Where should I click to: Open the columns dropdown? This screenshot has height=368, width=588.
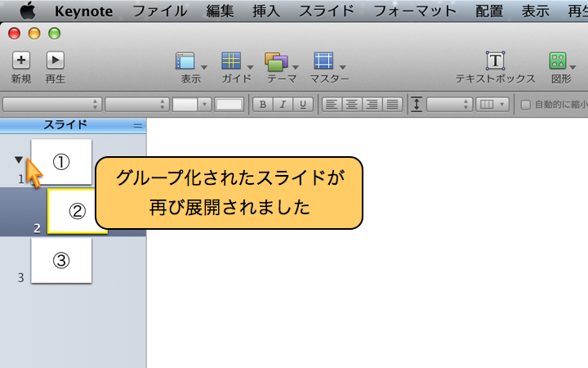tap(492, 105)
